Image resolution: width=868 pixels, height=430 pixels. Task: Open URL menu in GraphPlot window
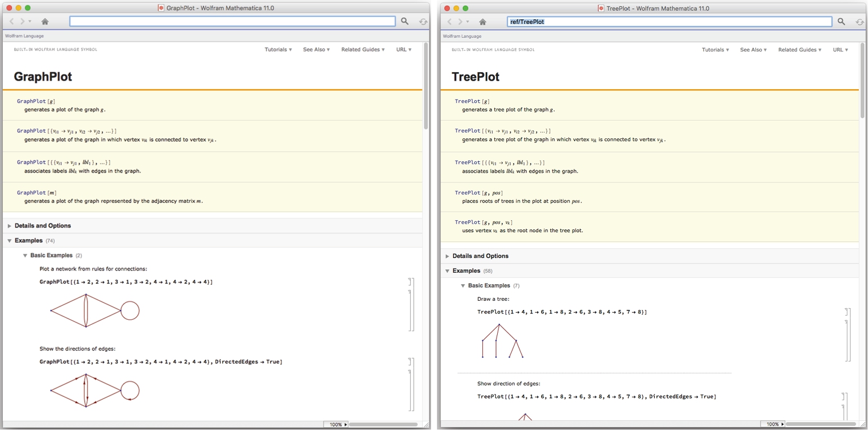pos(404,50)
